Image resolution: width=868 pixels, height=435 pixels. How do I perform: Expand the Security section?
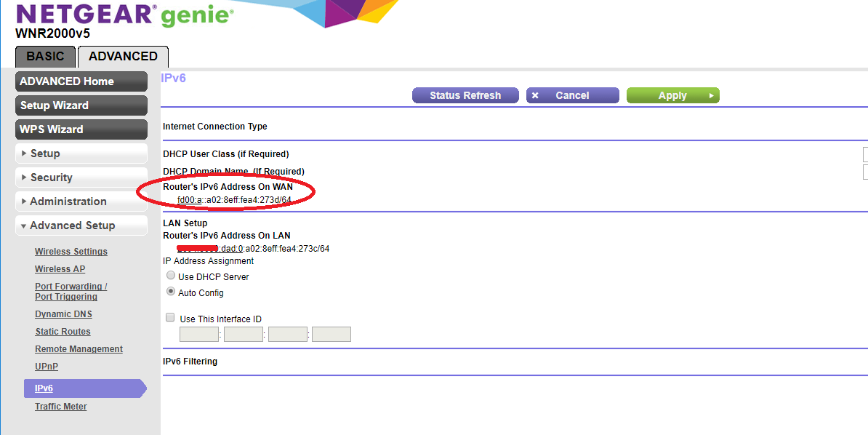(x=81, y=177)
